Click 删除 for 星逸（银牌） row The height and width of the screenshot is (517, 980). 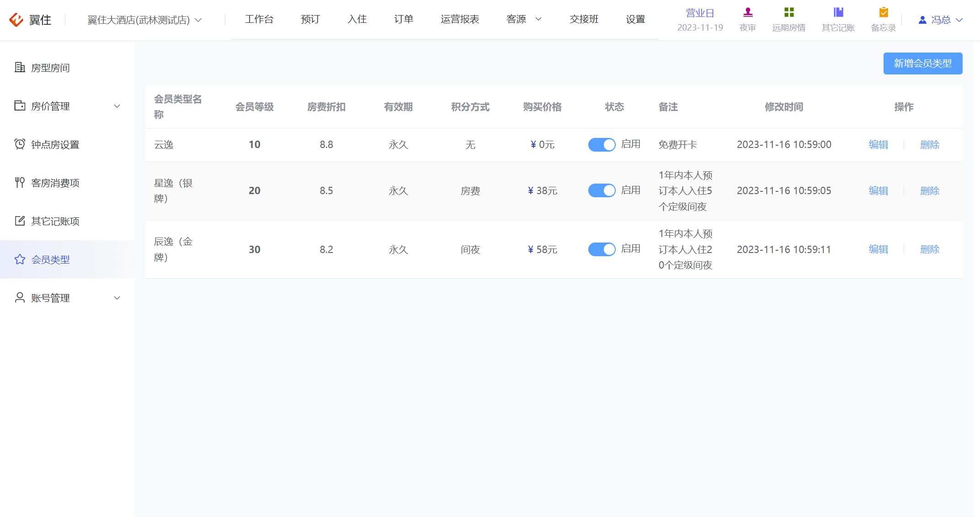(x=930, y=191)
